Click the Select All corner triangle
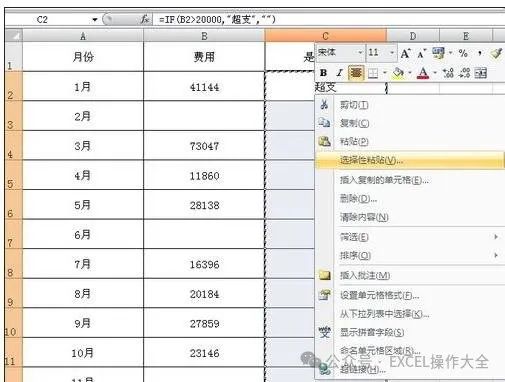The image size is (505, 382). tap(14, 35)
